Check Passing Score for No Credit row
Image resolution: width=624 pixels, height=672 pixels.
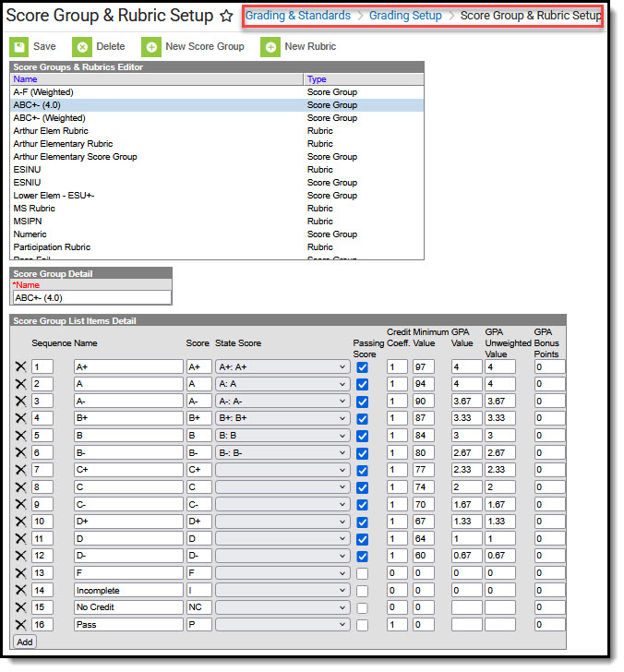pos(362,608)
